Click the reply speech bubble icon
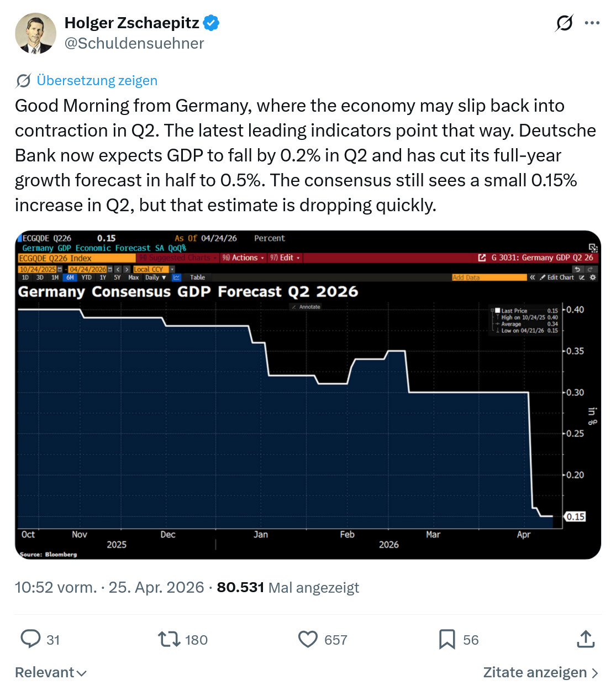 [x=30, y=639]
